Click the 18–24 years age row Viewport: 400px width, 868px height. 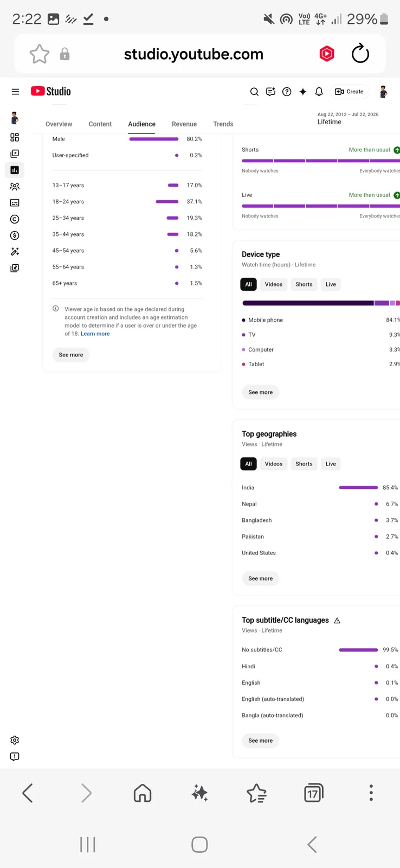click(127, 202)
